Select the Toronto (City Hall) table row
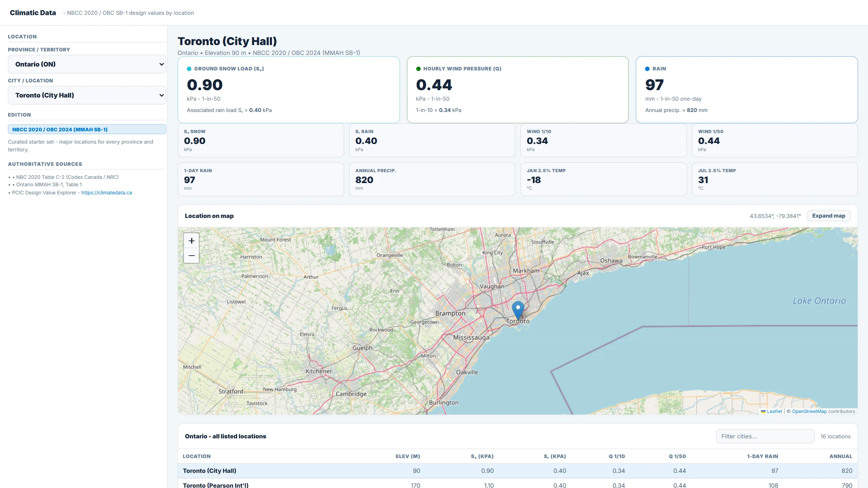The image size is (868, 488). pyautogui.click(x=517, y=471)
